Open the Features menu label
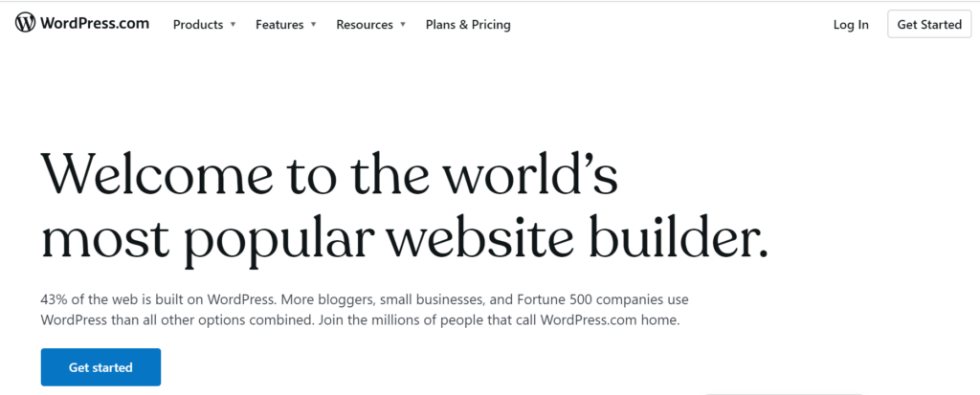The image size is (980, 395). [x=279, y=25]
